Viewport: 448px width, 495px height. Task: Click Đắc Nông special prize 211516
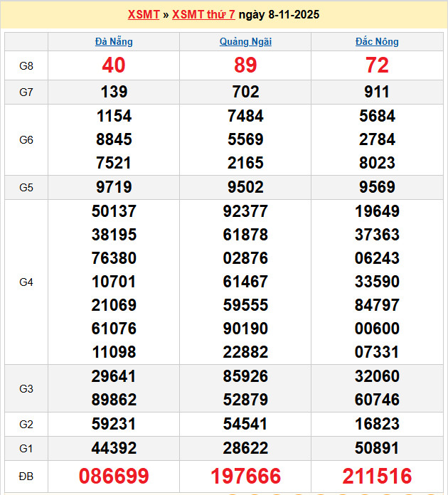click(377, 477)
